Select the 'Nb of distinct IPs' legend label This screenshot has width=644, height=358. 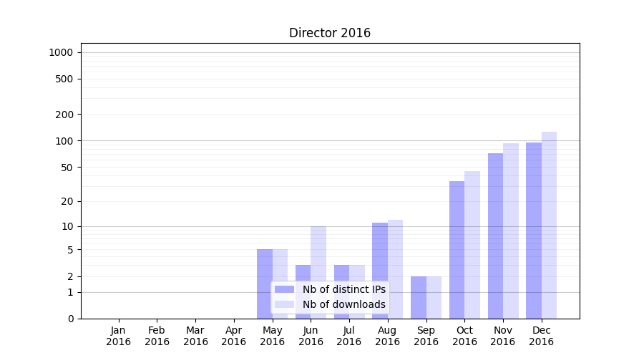point(343,289)
